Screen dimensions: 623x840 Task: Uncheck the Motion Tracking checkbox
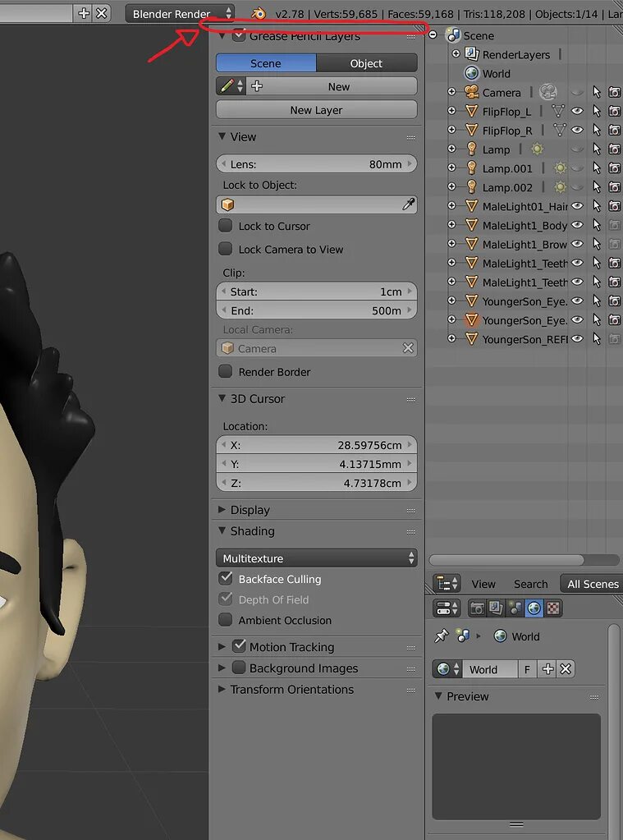(x=239, y=646)
